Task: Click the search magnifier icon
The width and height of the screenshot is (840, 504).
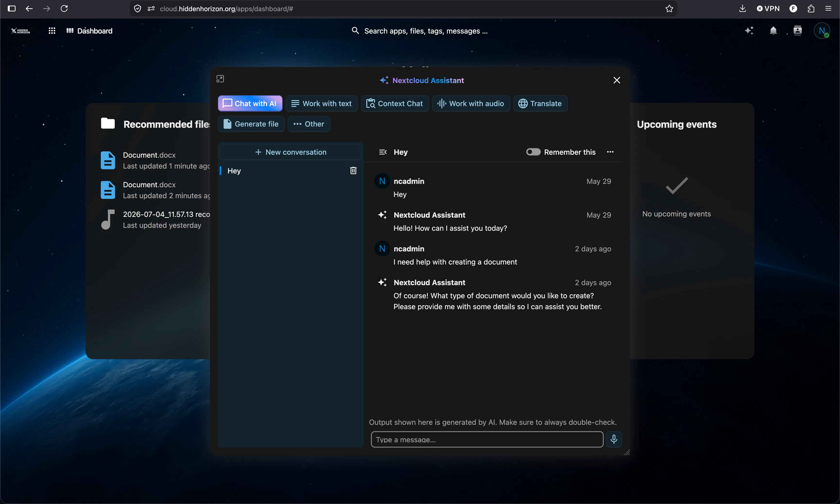Action: click(355, 31)
